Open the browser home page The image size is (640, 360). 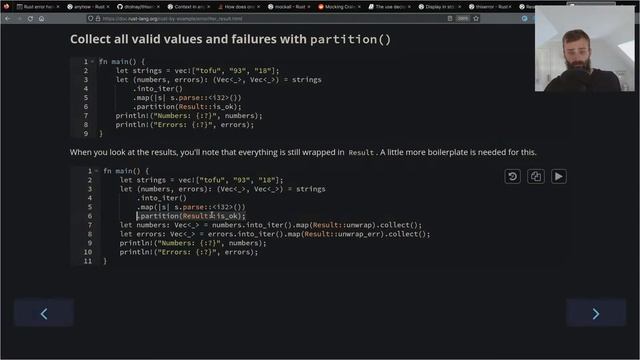click(41, 19)
